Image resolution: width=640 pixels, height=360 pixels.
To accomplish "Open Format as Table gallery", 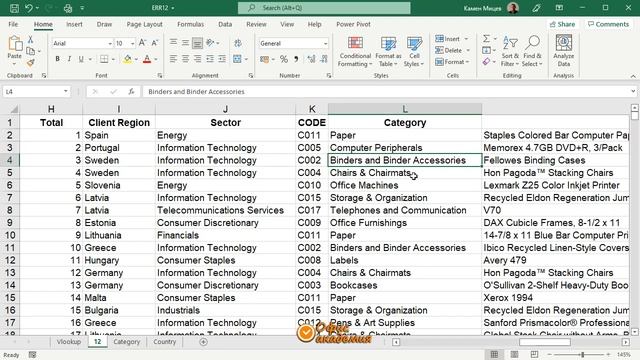I will [x=388, y=51].
